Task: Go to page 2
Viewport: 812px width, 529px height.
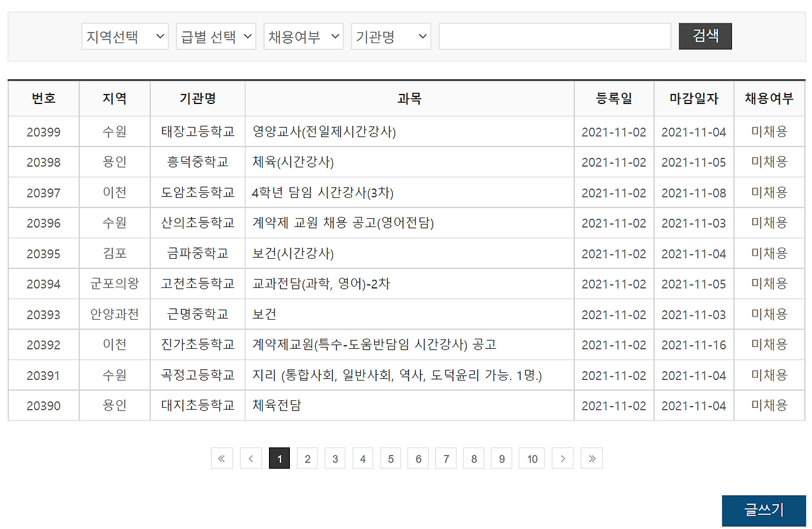Action: (307, 458)
